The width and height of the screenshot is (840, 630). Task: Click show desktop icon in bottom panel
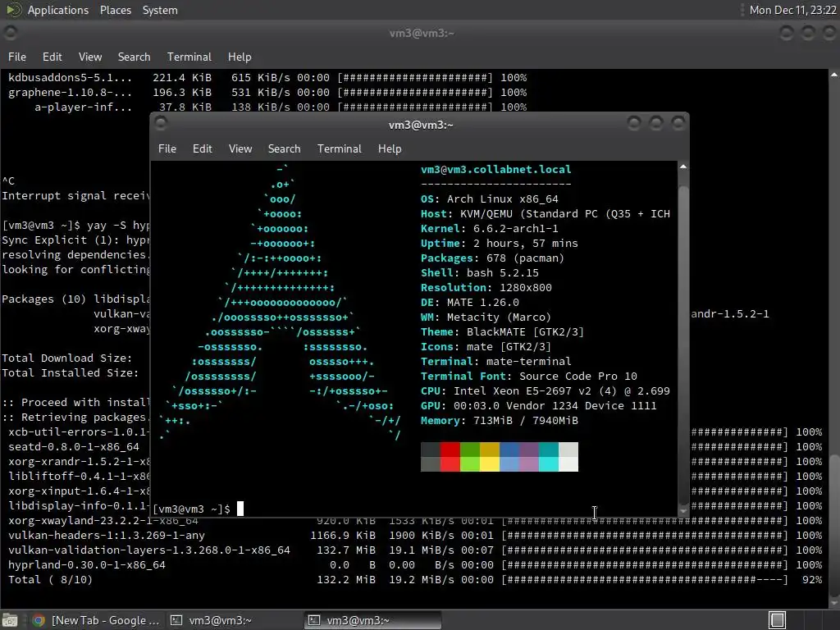(10, 620)
